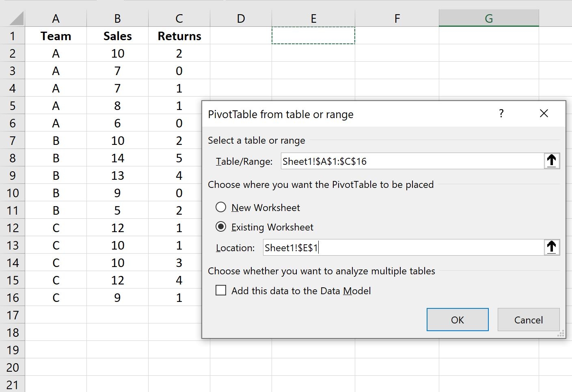Viewport: 572px width, 392px height.
Task: Select the marching-ants selection in cell E1
Action: click(313, 36)
